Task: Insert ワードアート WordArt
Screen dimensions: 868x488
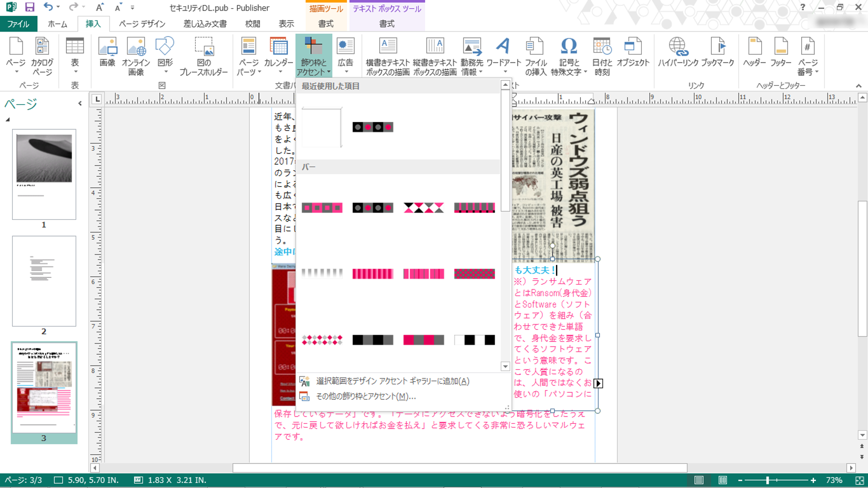Action: click(x=503, y=56)
